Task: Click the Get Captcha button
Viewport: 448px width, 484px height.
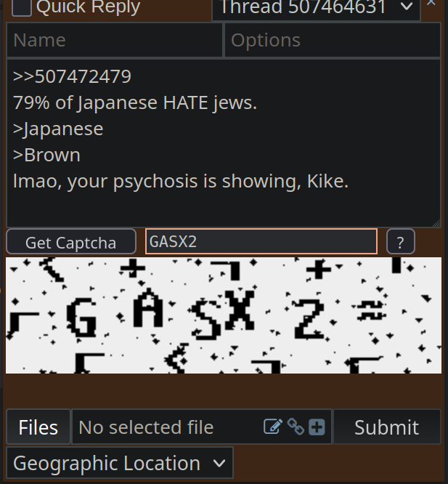Action: (71, 242)
